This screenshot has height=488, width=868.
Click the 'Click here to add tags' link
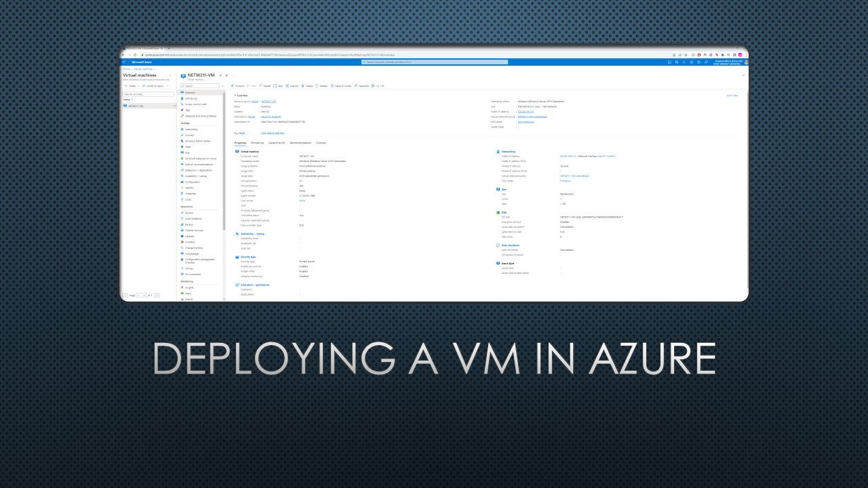pyautogui.click(x=273, y=133)
